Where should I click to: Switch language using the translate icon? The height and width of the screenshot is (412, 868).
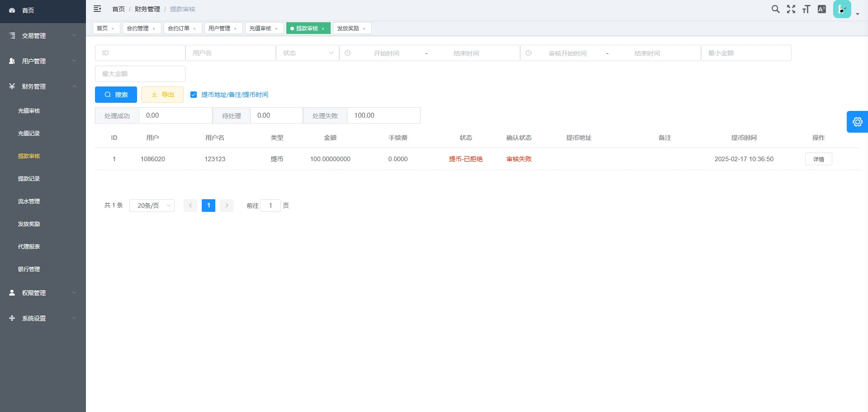(821, 9)
